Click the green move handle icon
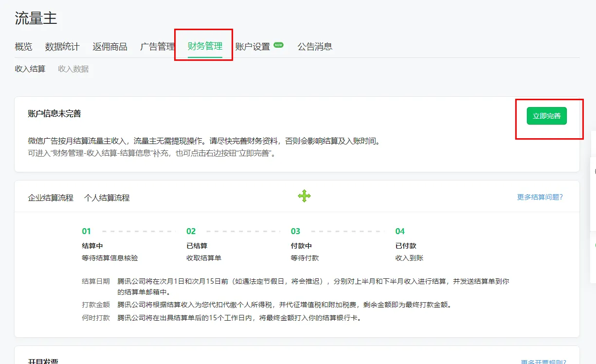The height and width of the screenshot is (364, 596). click(304, 196)
